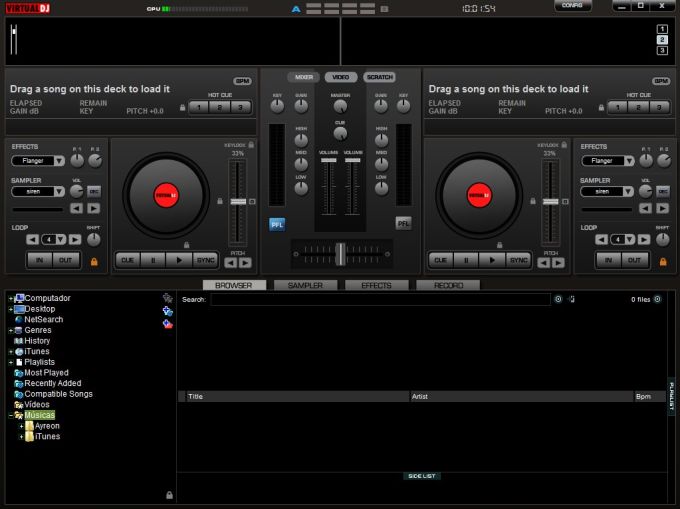Open the RECORD tab
Image resolution: width=680 pixels, height=509 pixels.
(448, 285)
